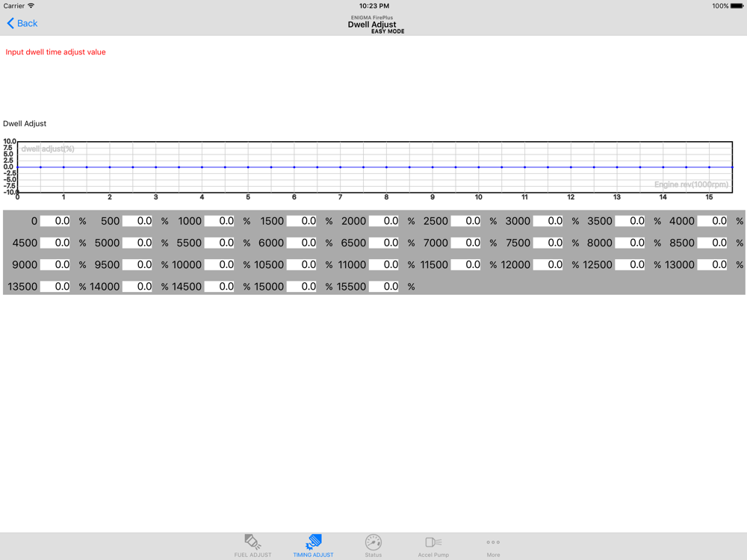
Task: Click the dwell adjust graph line at 4
Action: coord(202,167)
